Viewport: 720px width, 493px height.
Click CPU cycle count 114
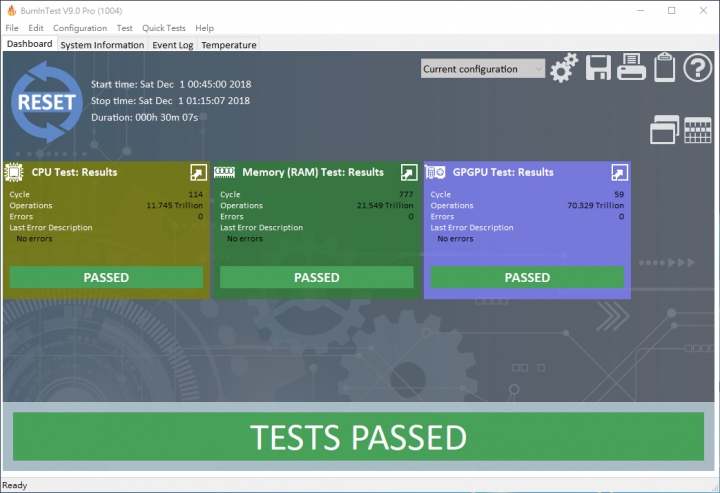pos(196,195)
